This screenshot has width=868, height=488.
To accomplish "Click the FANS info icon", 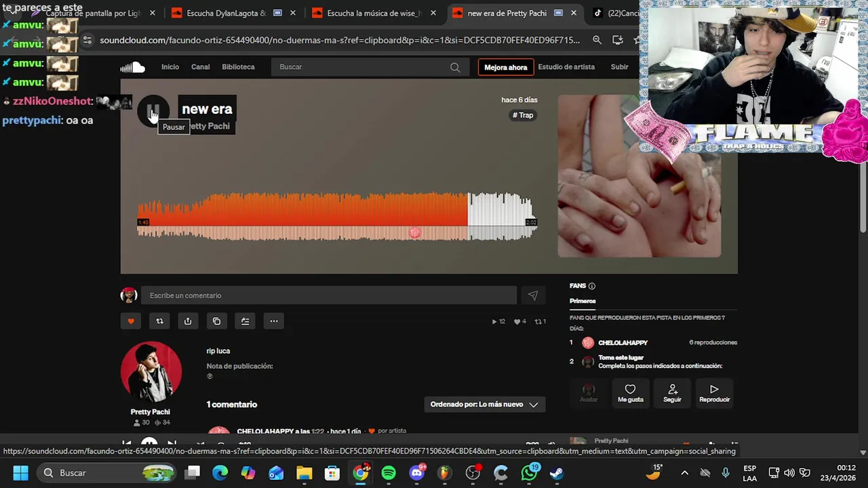I will click(591, 286).
